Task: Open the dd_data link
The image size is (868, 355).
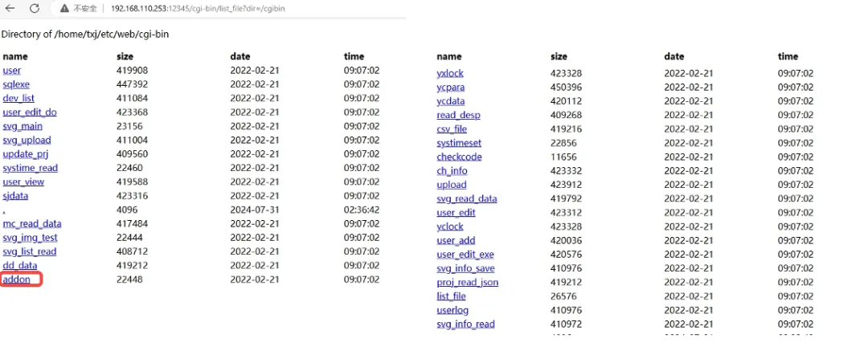Action: click(x=19, y=265)
